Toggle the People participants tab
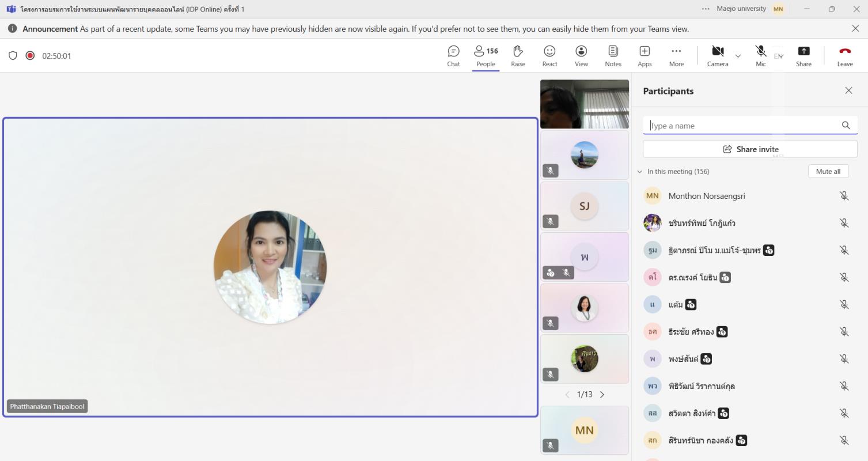 pos(486,56)
